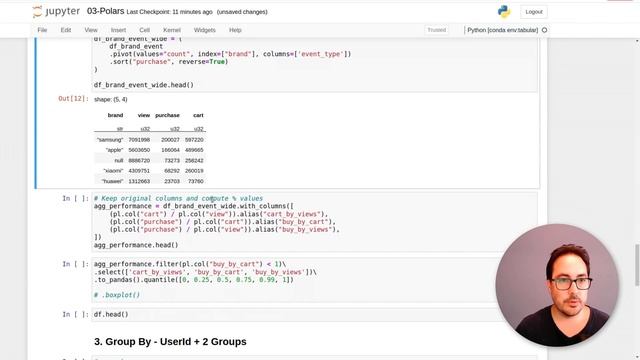Click the 7091998 view count cell

[139, 140]
